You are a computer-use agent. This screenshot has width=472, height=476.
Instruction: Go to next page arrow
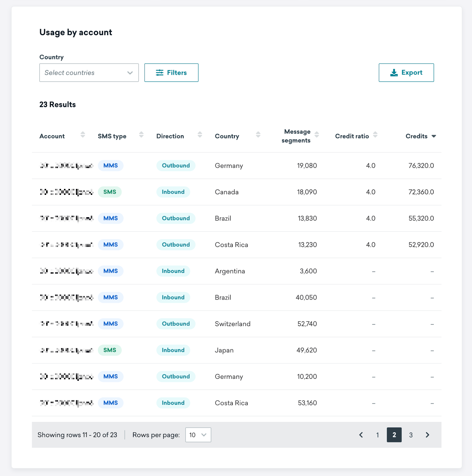[428, 435]
